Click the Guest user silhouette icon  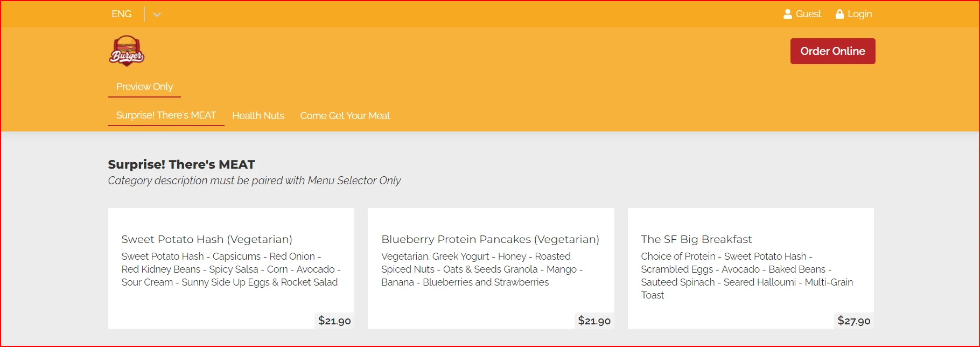coord(788,14)
